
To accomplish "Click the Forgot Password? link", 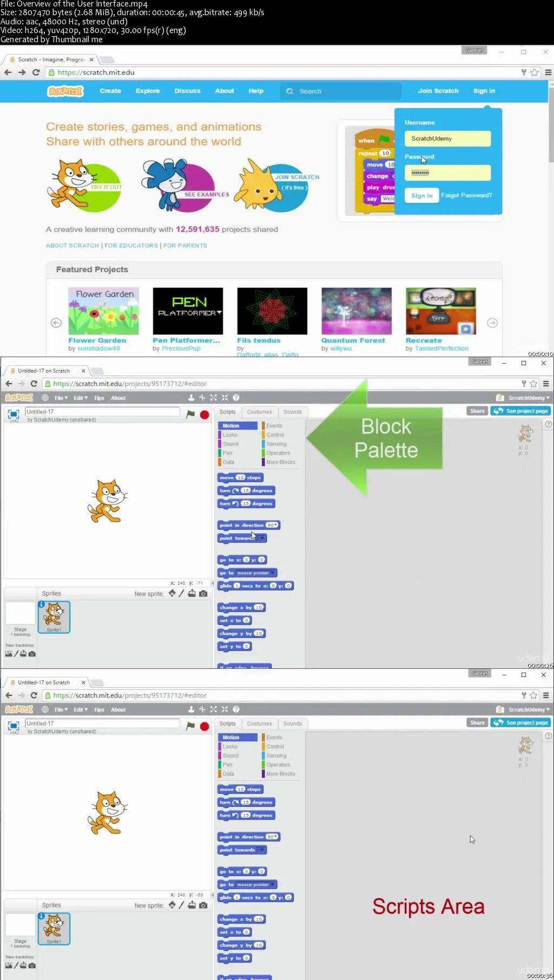I will pyautogui.click(x=466, y=195).
